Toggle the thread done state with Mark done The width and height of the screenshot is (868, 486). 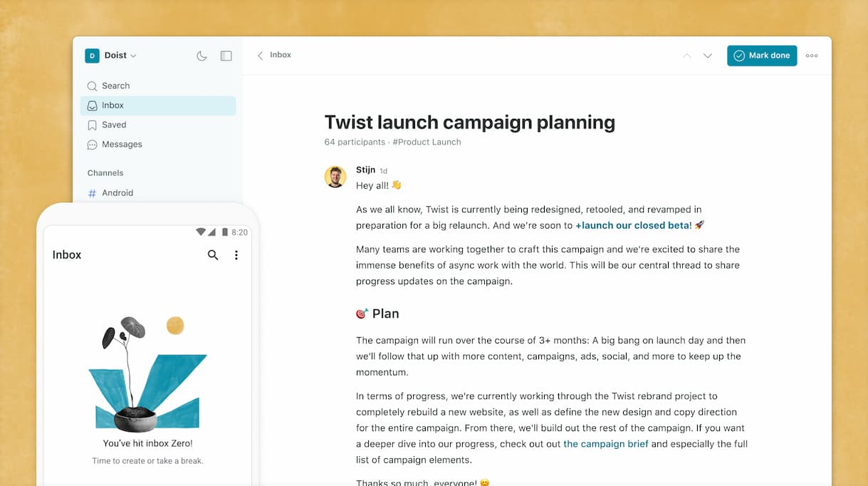(762, 56)
